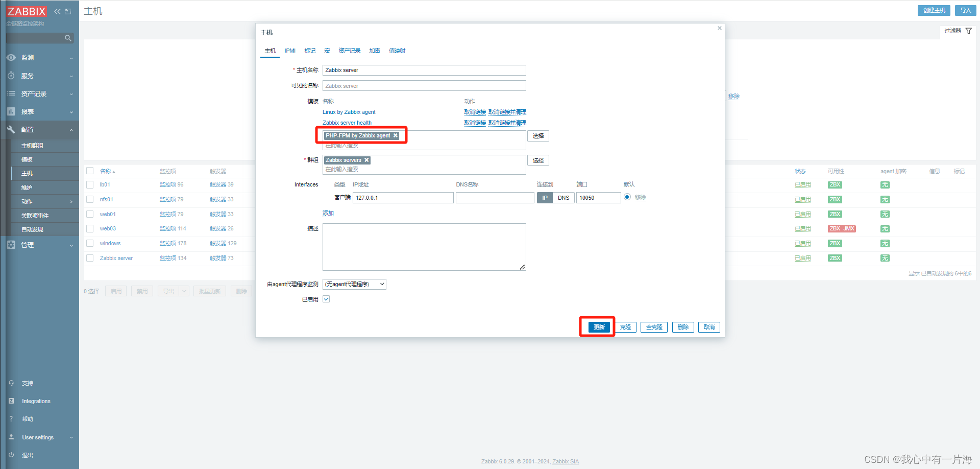Click the 添加 add interface link
The width and height of the screenshot is (980, 469).
pyautogui.click(x=328, y=214)
